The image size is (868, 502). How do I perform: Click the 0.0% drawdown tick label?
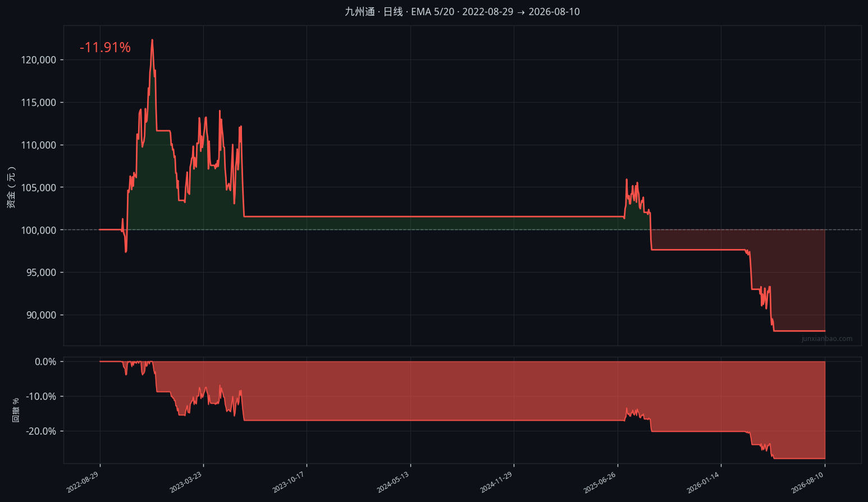tap(45, 362)
